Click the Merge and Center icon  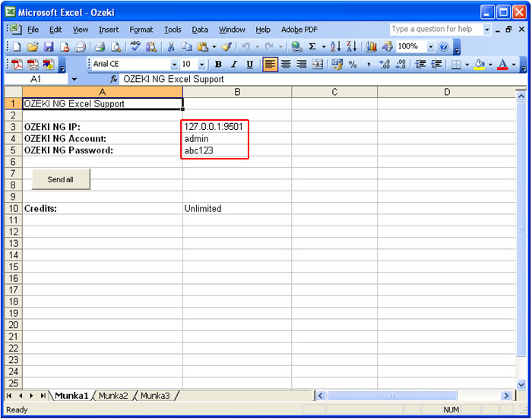click(x=318, y=65)
